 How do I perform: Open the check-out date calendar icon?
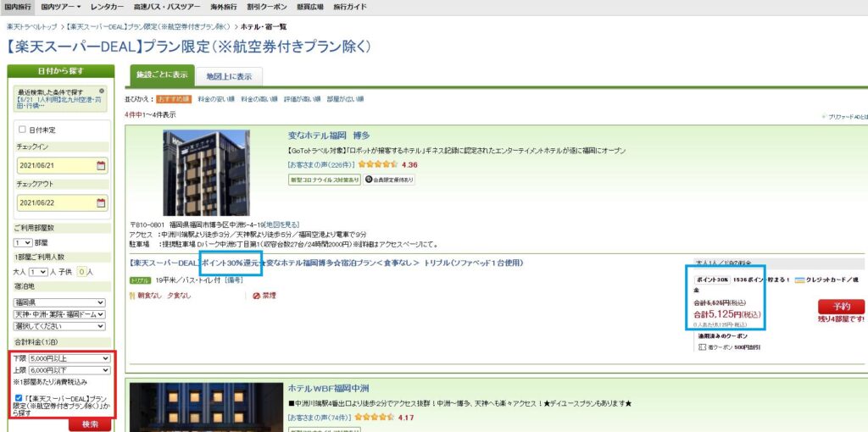(101, 203)
